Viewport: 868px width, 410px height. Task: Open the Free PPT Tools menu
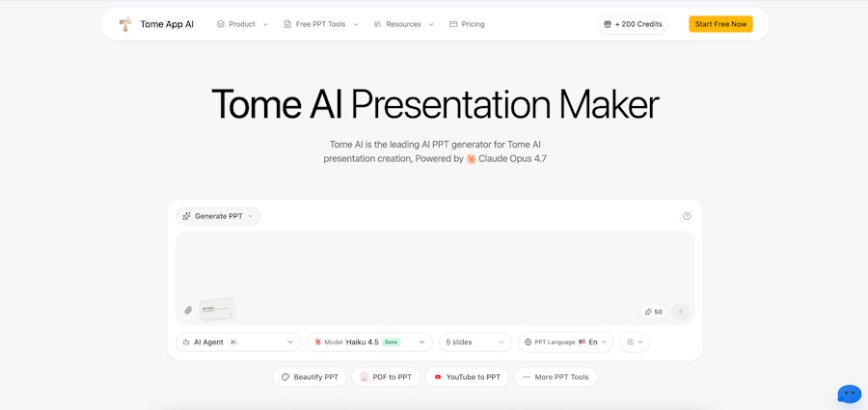tap(320, 24)
